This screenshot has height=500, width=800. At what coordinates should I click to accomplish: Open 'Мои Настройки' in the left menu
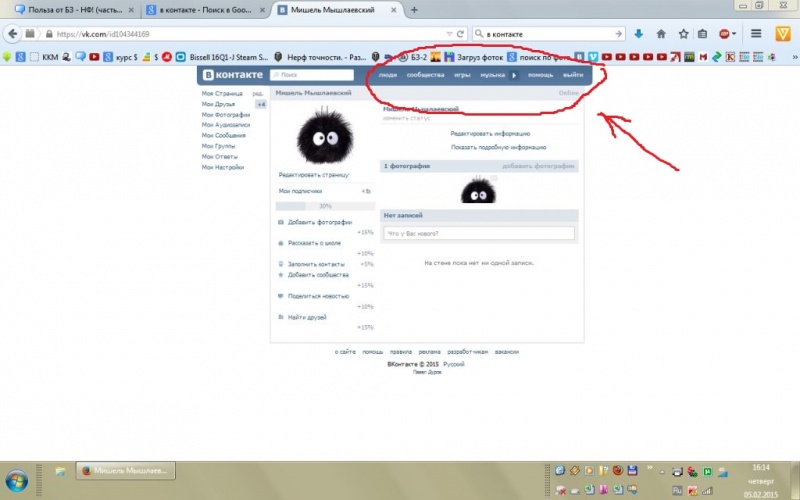pyautogui.click(x=222, y=167)
